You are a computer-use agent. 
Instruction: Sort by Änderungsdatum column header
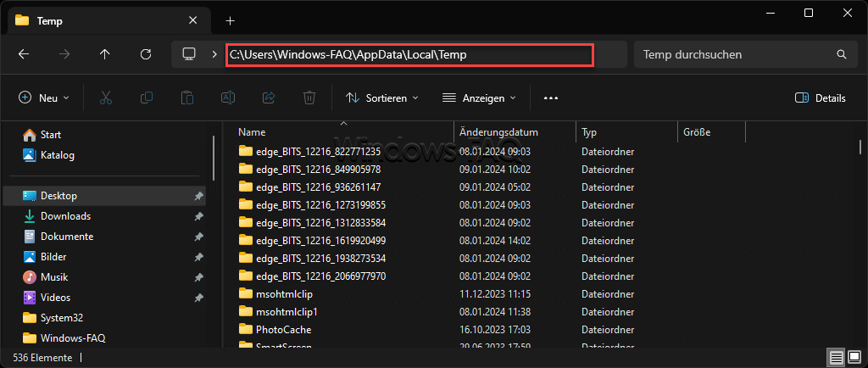tap(498, 132)
